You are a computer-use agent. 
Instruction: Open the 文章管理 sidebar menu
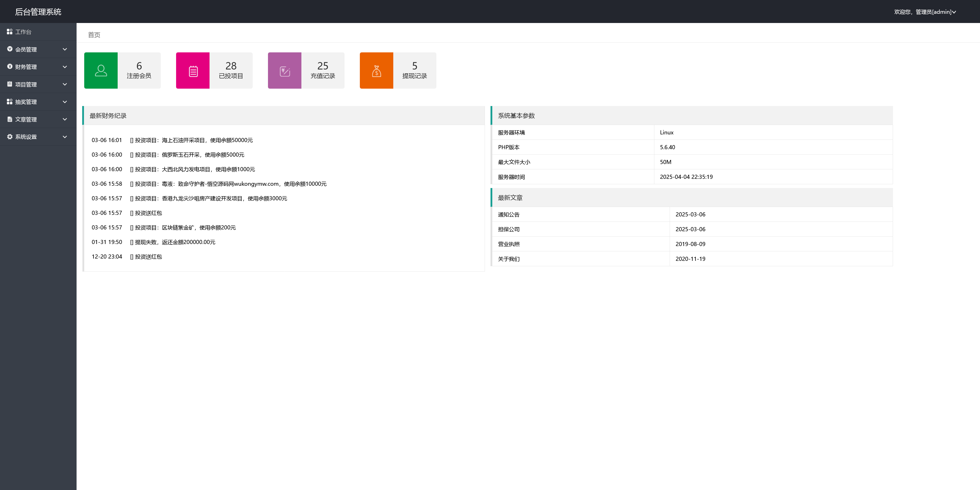pos(26,119)
